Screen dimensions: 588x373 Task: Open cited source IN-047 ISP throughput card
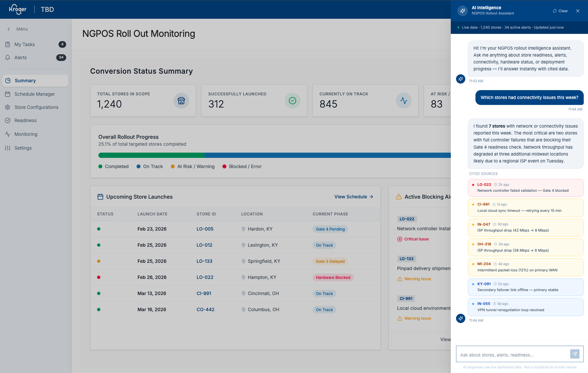point(525,228)
